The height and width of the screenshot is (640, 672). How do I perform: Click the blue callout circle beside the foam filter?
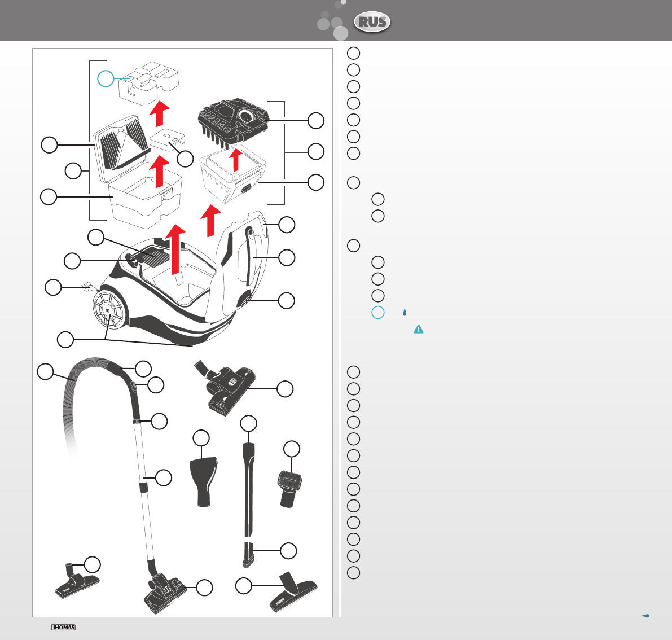(106, 78)
